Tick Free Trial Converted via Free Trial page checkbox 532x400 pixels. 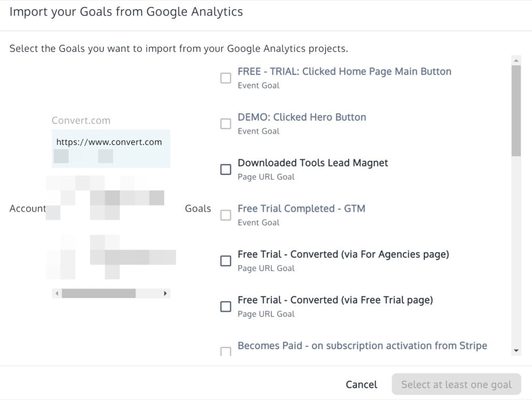pyautogui.click(x=226, y=306)
